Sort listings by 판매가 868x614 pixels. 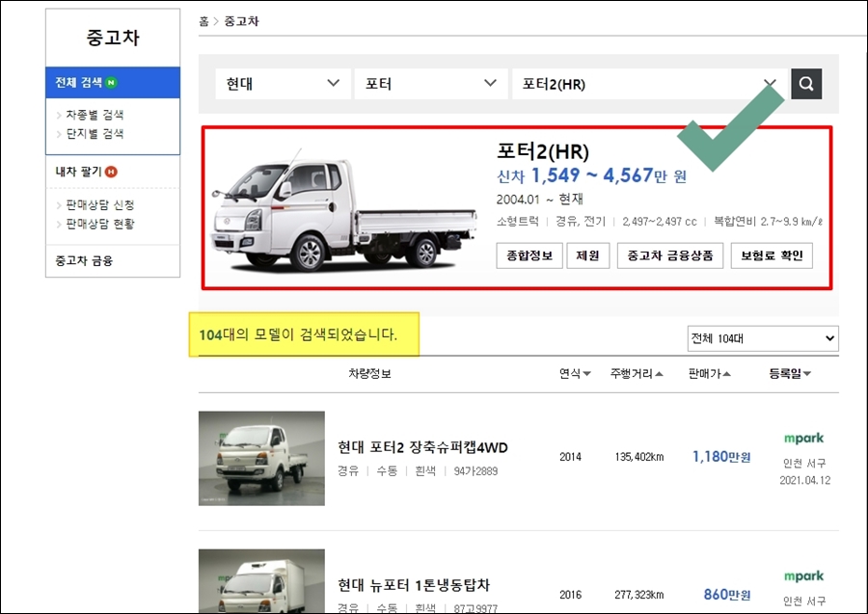[x=710, y=374]
